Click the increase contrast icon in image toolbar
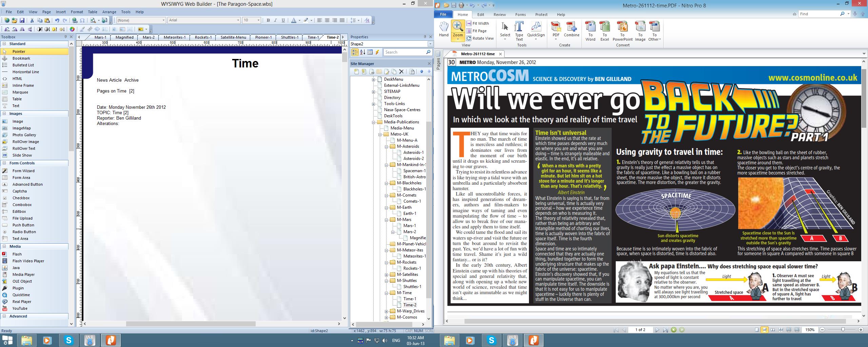Image resolution: width=868 pixels, height=347 pixels. (x=40, y=29)
